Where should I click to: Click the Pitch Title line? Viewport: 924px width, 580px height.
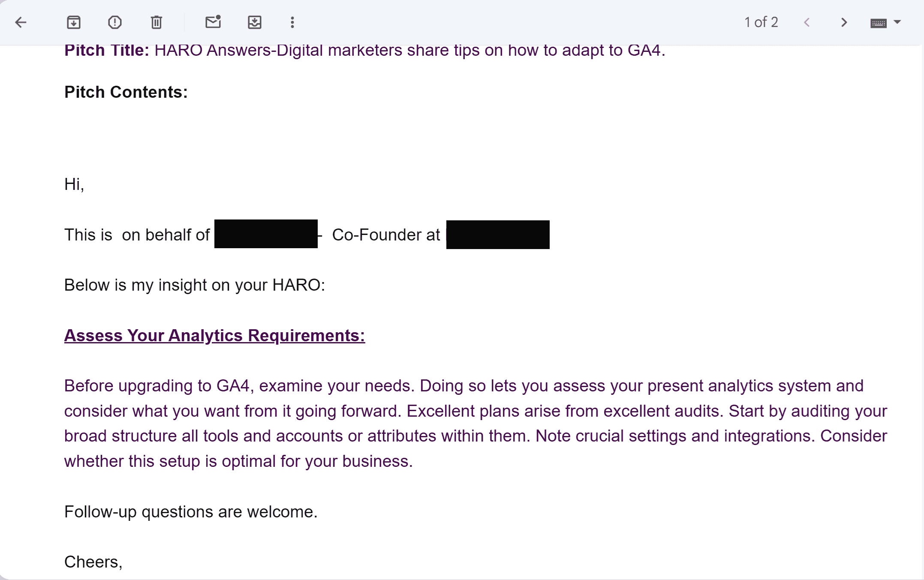tap(365, 51)
